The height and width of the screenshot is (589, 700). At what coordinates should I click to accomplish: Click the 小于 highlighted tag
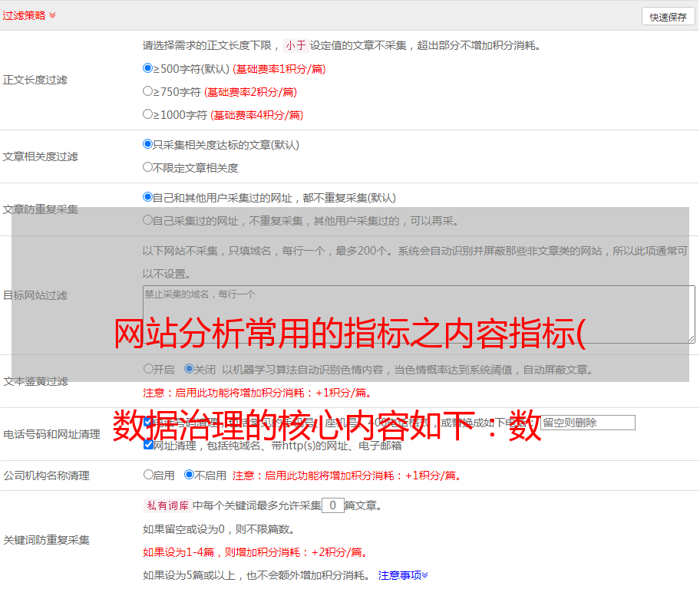pyautogui.click(x=296, y=45)
